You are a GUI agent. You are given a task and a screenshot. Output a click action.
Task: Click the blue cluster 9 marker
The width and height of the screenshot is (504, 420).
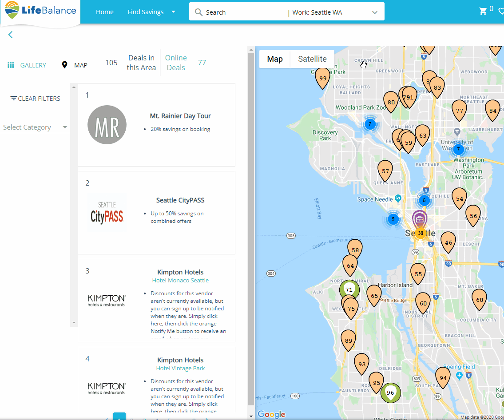[393, 219]
